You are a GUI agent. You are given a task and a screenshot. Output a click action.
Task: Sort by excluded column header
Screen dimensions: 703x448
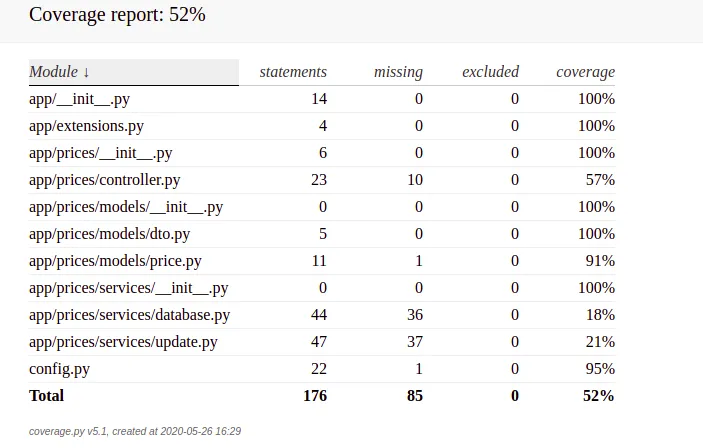click(490, 72)
